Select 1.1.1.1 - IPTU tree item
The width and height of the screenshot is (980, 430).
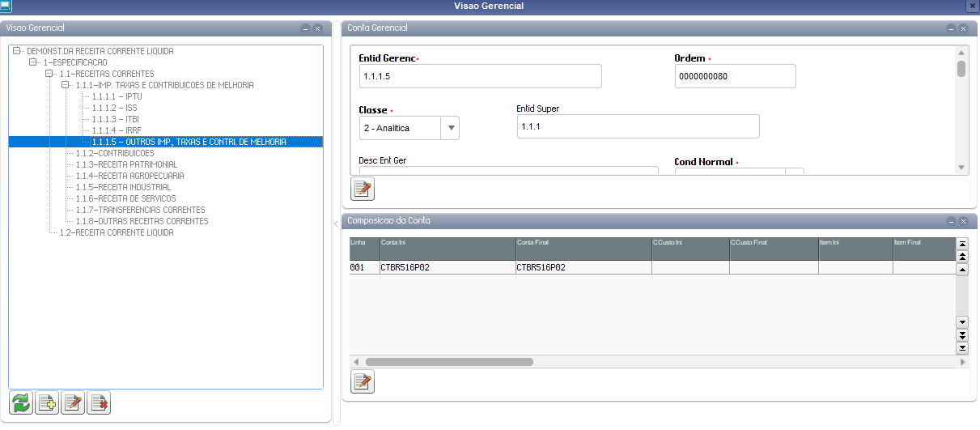tap(117, 96)
